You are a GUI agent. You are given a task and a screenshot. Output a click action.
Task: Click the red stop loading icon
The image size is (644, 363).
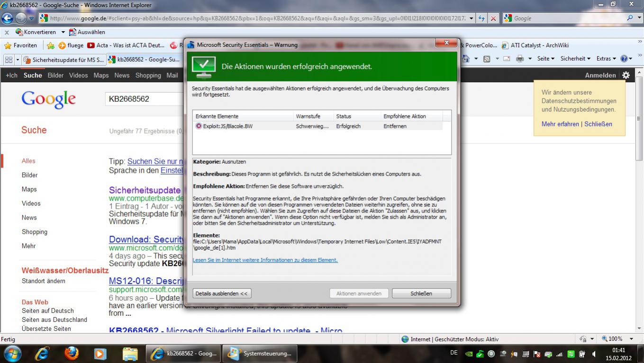[493, 18]
